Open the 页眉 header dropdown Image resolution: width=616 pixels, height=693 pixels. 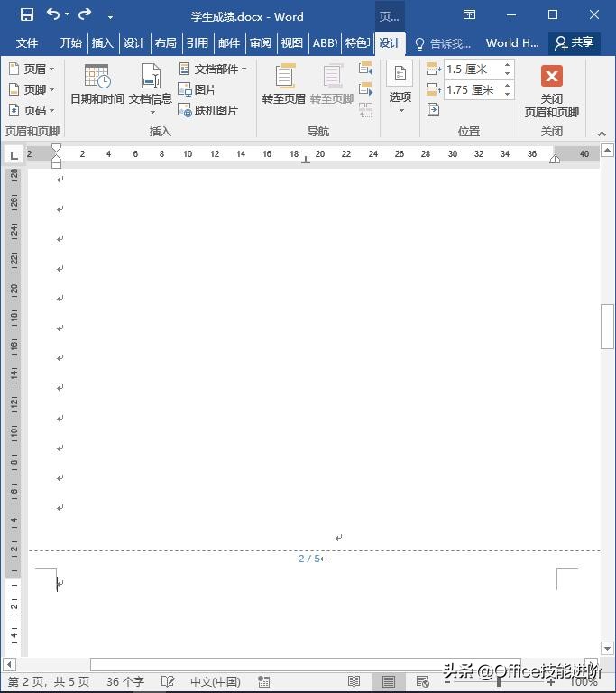pos(32,69)
